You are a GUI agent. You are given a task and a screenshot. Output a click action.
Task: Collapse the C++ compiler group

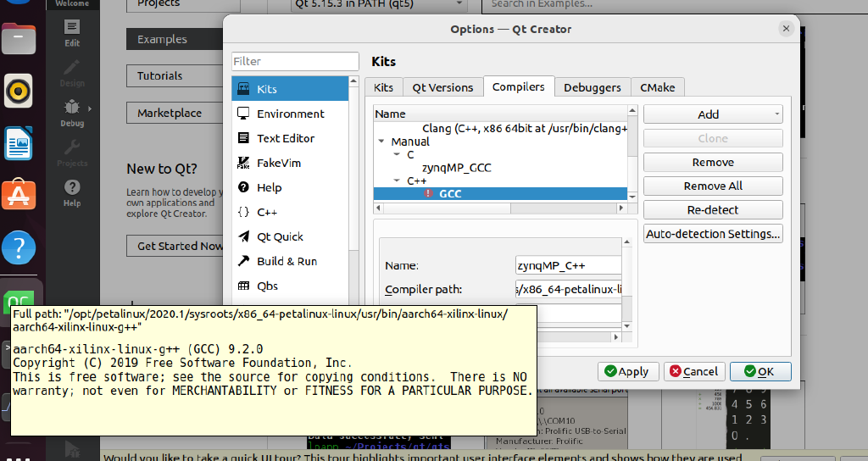pyautogui.click(x=398, y=181)
